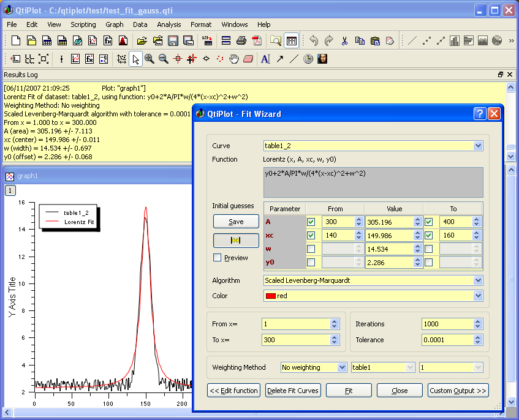Click the Custom Output button
This screenshot has height=420, width=519.
click(458, 391)
